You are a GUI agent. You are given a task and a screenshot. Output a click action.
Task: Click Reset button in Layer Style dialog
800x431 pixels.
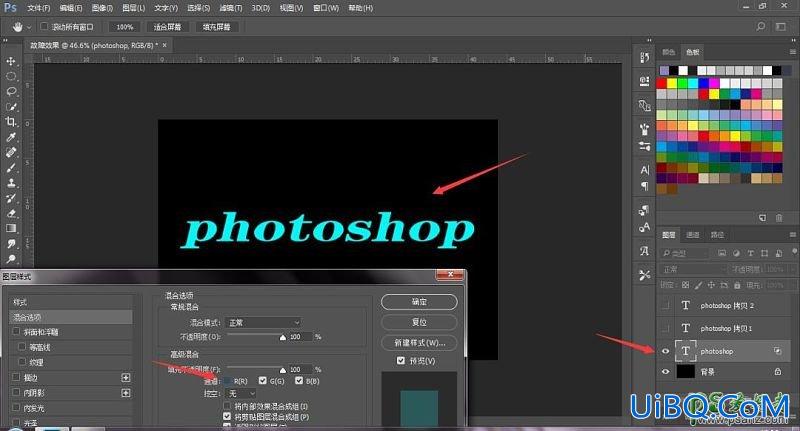(419, 322)
